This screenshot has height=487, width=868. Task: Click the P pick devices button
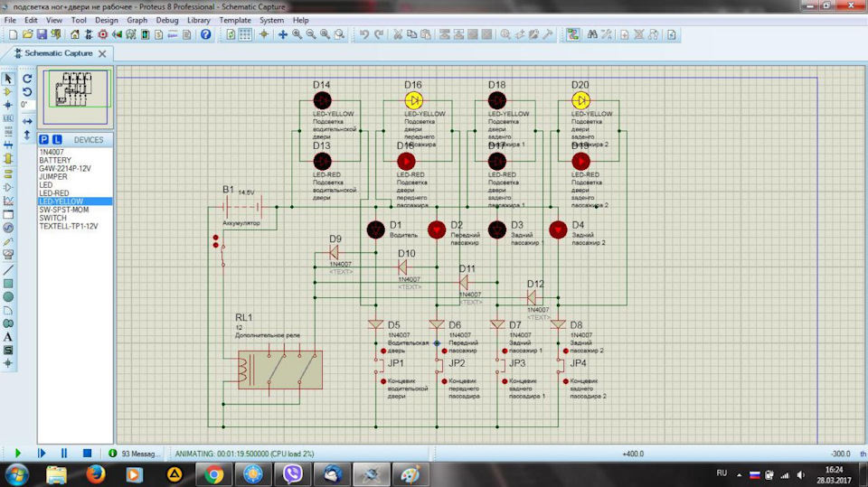tap(43, 139)
